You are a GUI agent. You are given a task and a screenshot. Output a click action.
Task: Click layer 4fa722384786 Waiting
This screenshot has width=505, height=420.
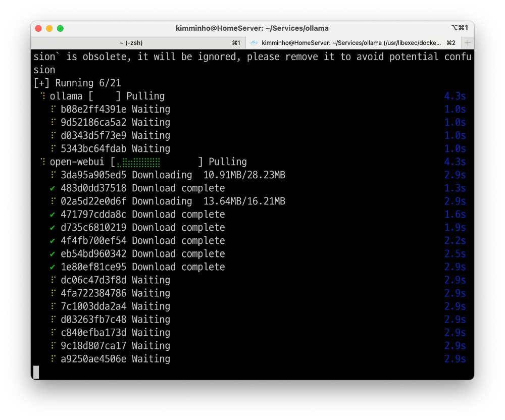(x=115, y=293)
